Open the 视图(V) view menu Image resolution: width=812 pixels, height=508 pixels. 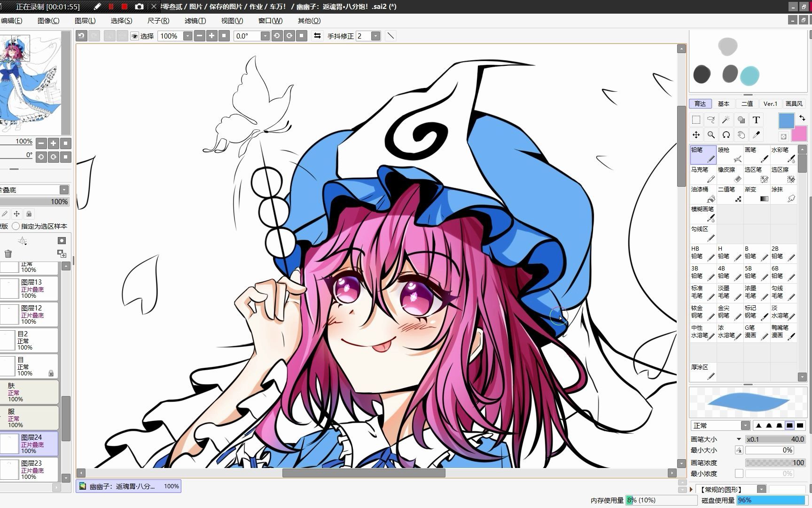[232, 21]
